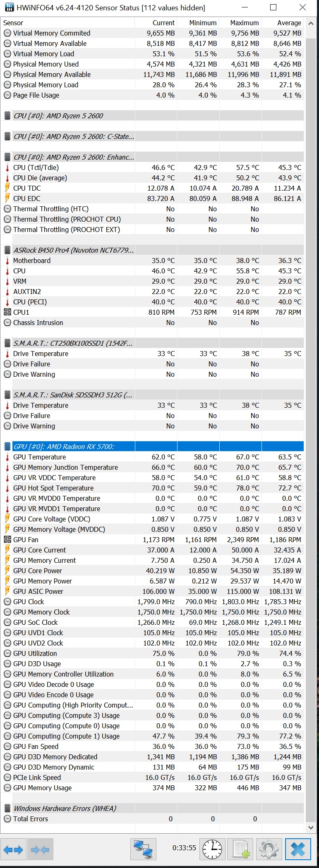
Task: Click the Minimum column header
Action: click(198, 23)
